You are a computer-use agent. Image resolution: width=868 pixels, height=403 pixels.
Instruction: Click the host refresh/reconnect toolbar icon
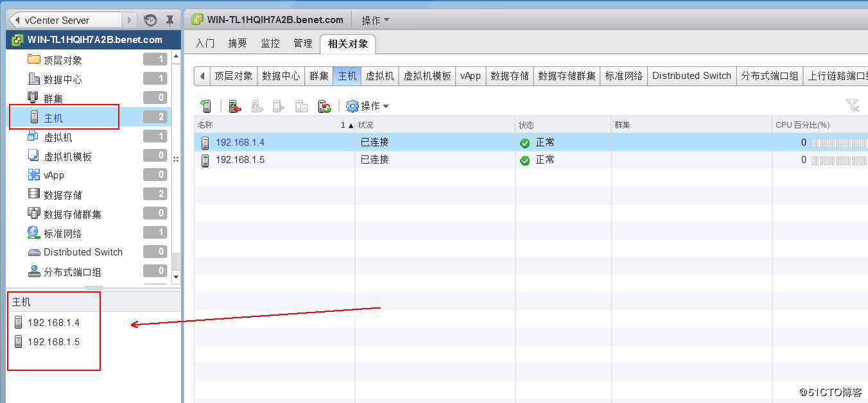324,106
